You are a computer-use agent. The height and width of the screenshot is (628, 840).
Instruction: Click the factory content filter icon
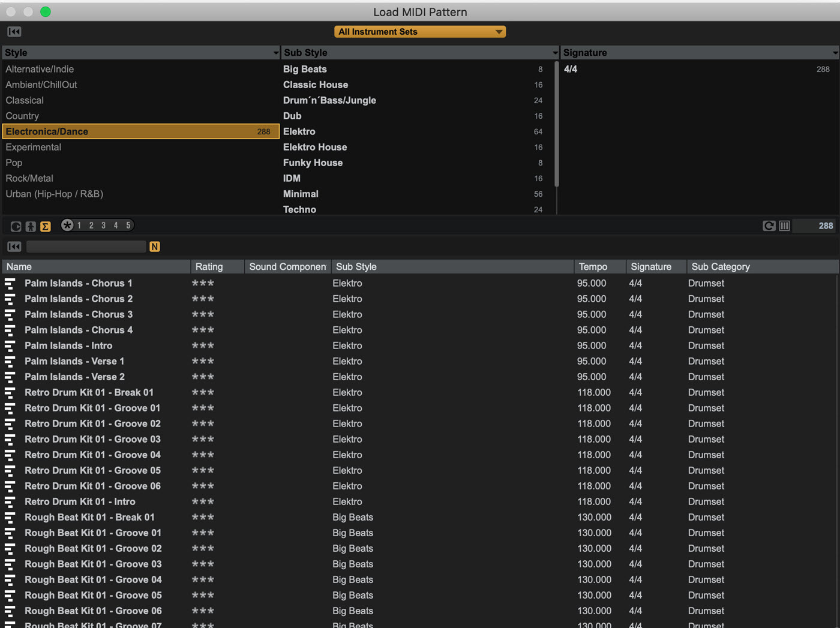(x=16, y=226)
